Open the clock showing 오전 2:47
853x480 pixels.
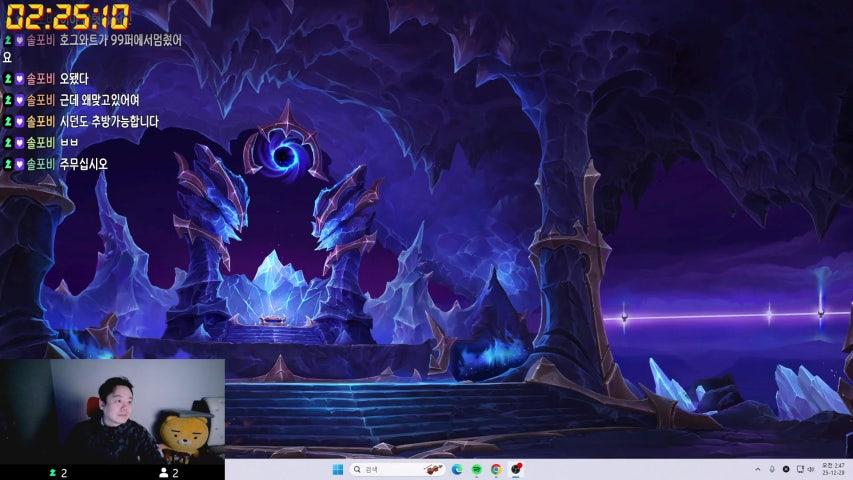[x=833, y=469]
